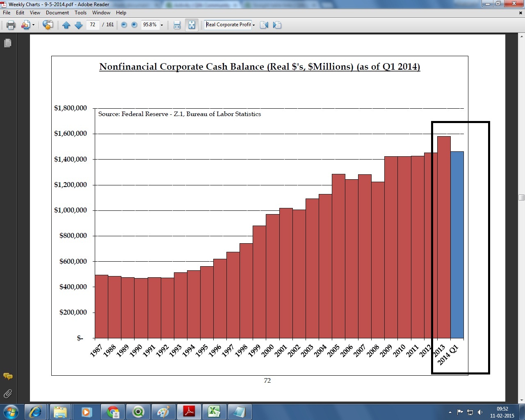525x420 pixels.
Task: Open the Tools menu
Action: click(80, 13)
